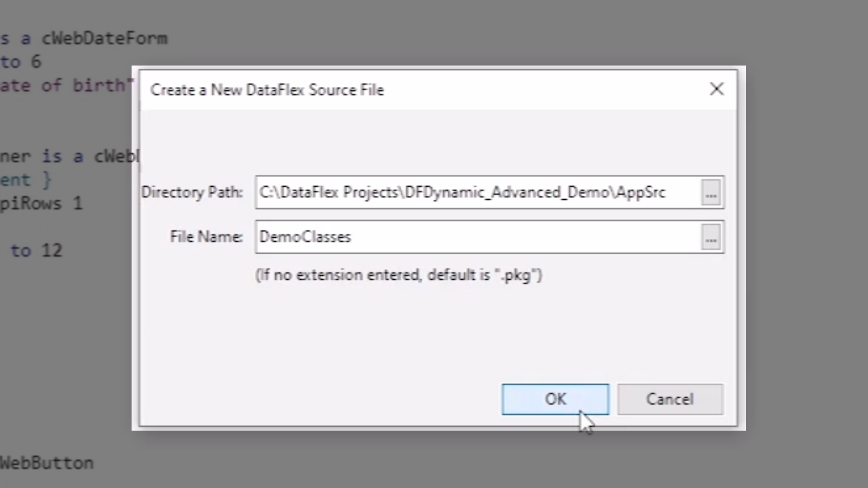Screen dimensions: 868x488
Task: Close the Create New DataFlex Source File dialog
Action: click(x=717, y=89)
